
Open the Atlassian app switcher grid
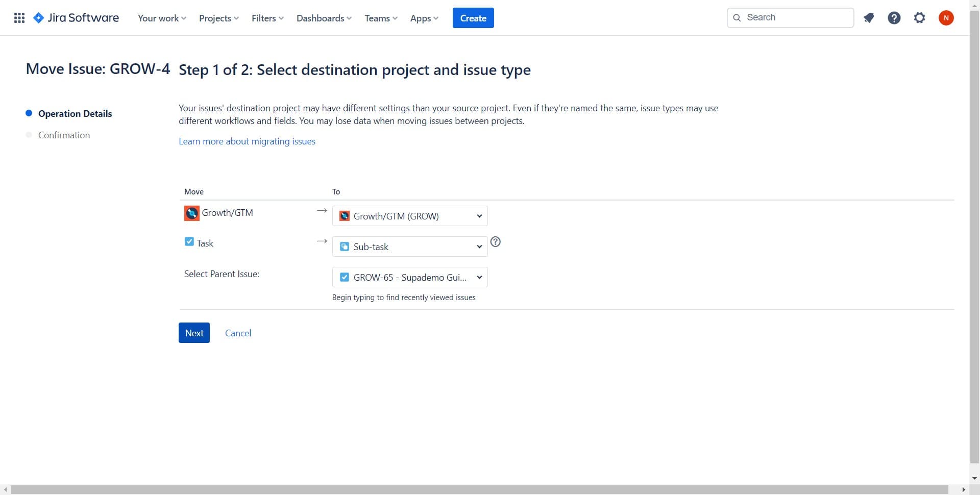coord(19,17)
